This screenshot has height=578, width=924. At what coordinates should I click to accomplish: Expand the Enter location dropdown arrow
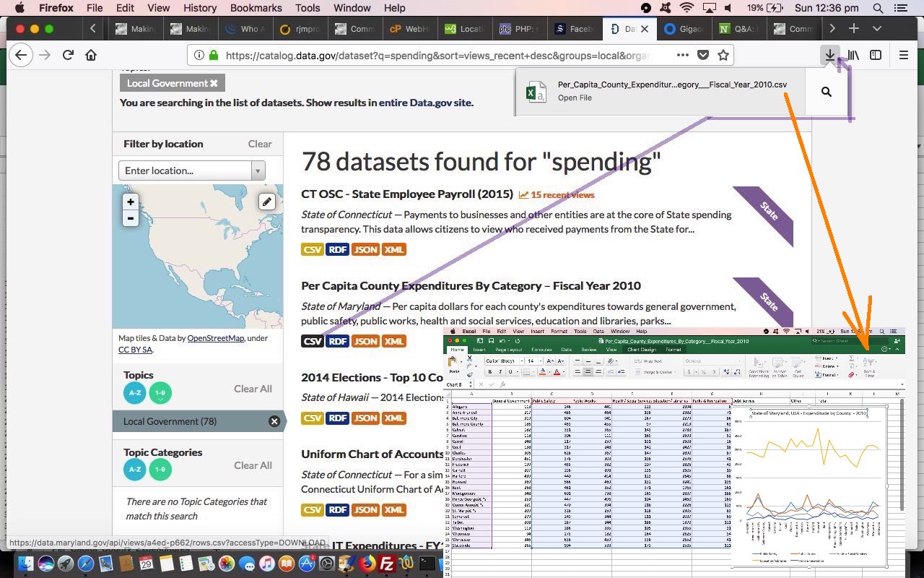258,171
